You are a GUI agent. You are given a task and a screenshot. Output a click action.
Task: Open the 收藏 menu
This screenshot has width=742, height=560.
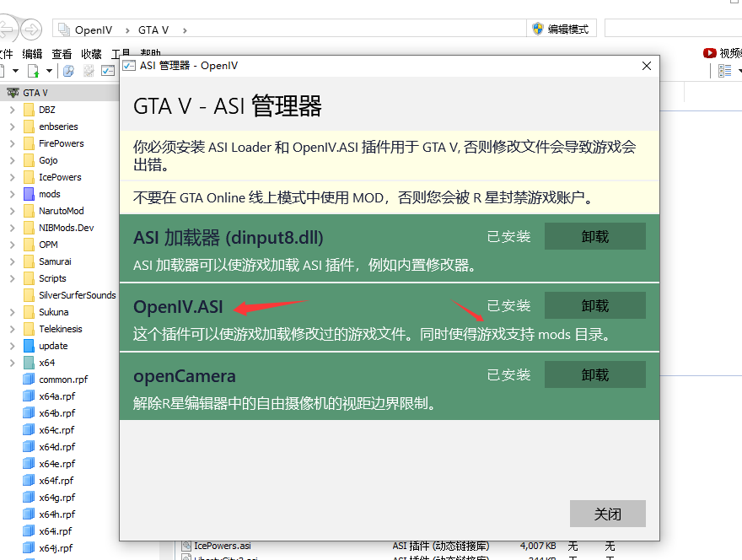coord(91,54)
